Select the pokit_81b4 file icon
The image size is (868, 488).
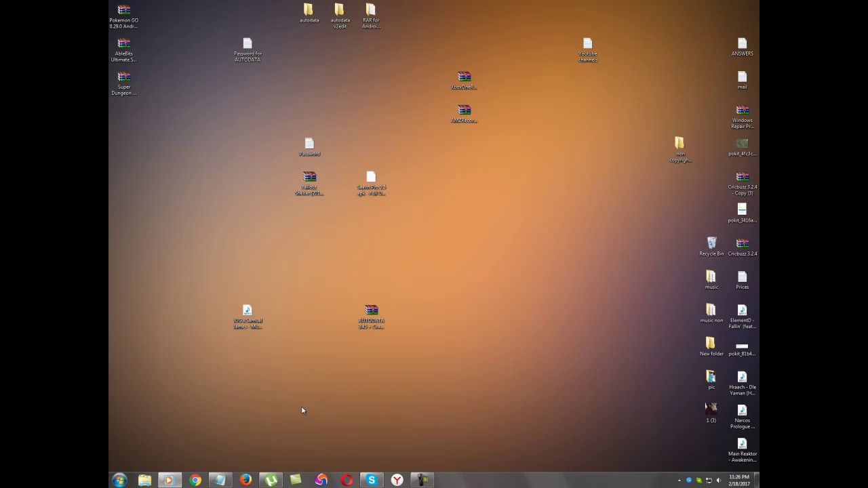pyautogui.click(x=742, y=348)
